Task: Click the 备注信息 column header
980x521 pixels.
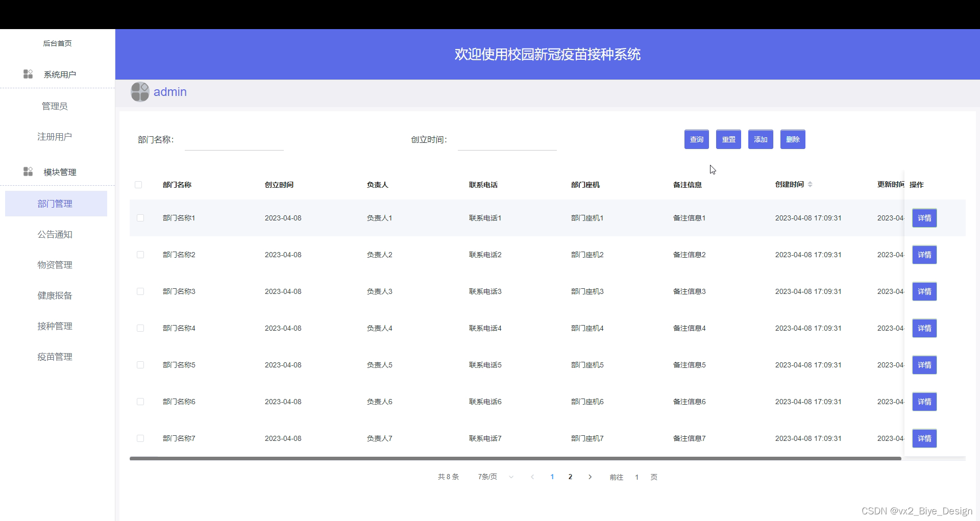Action: (688, 185)
